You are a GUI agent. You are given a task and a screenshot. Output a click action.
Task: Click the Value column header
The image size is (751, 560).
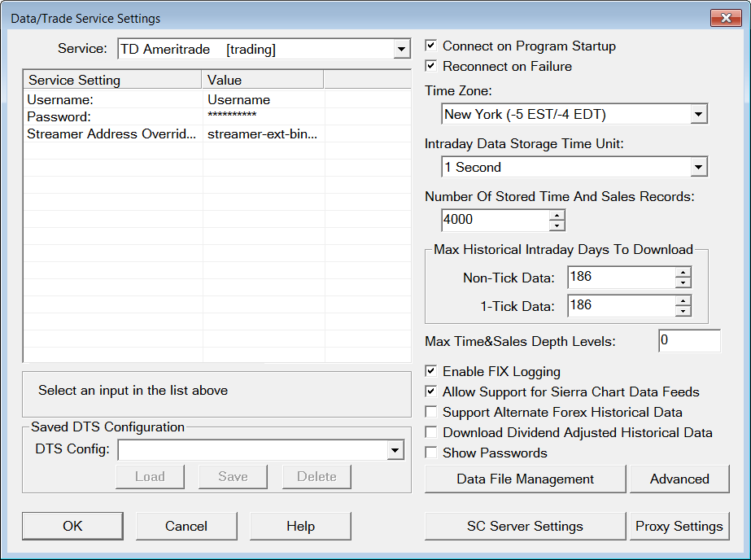pos(263,80)
